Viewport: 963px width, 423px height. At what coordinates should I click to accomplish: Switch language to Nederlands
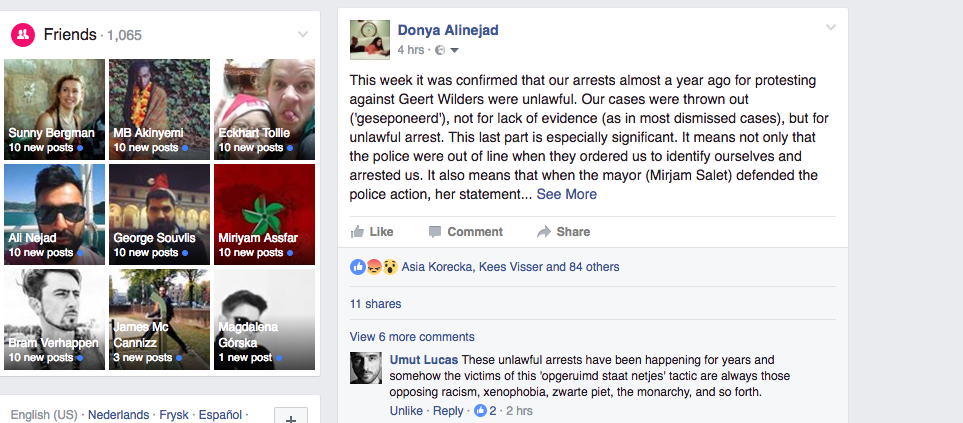118,414
